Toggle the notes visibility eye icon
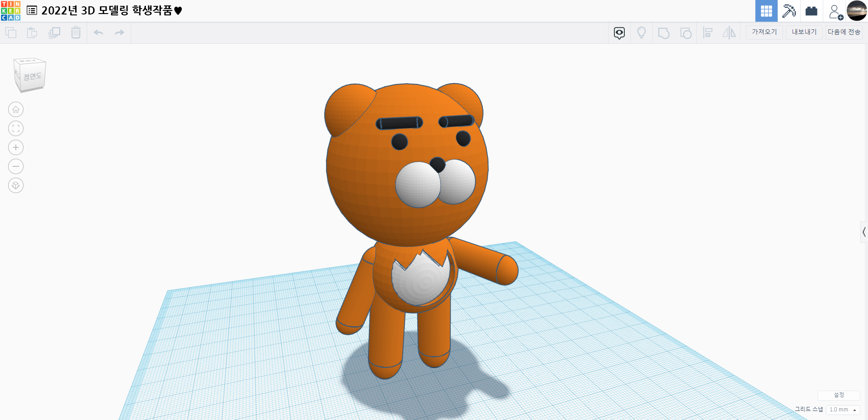The height and width of the screenshot is (420, 868). [619, 33]
